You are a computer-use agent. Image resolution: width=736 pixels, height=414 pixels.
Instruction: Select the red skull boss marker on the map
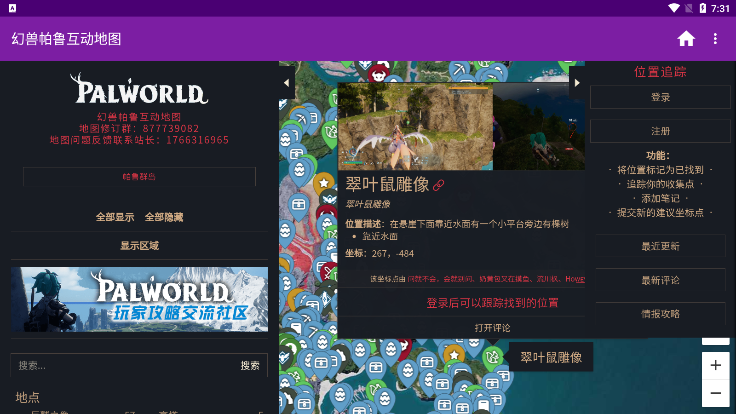pyautogui.click(x=378, y=73)
